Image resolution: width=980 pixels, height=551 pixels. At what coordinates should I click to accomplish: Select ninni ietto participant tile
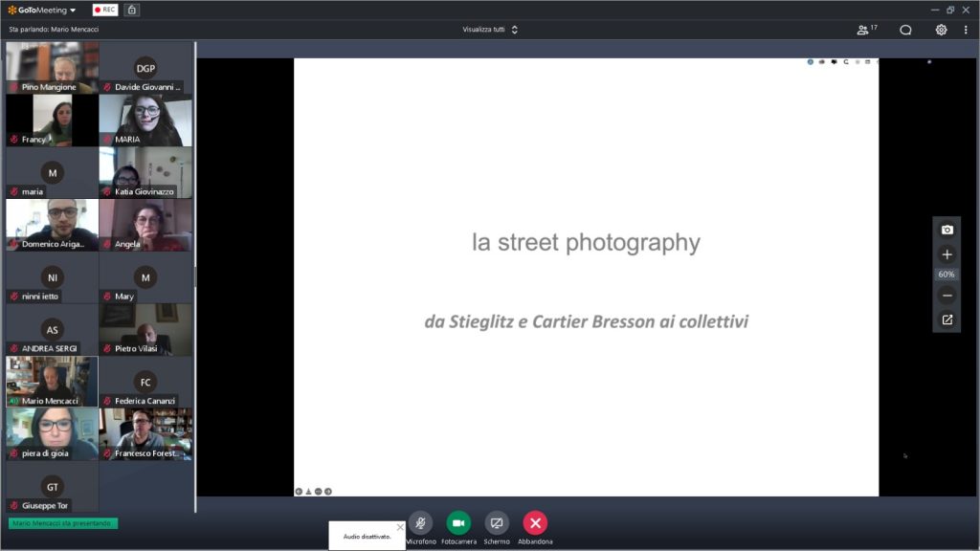[x=52, y=277]
